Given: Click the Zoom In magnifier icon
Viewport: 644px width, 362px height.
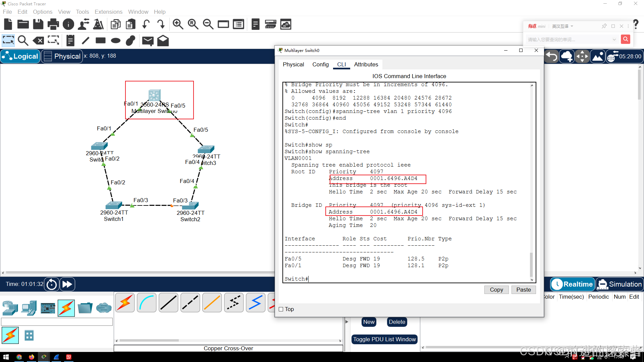Looking at the screenshot, I should point(178,24).
